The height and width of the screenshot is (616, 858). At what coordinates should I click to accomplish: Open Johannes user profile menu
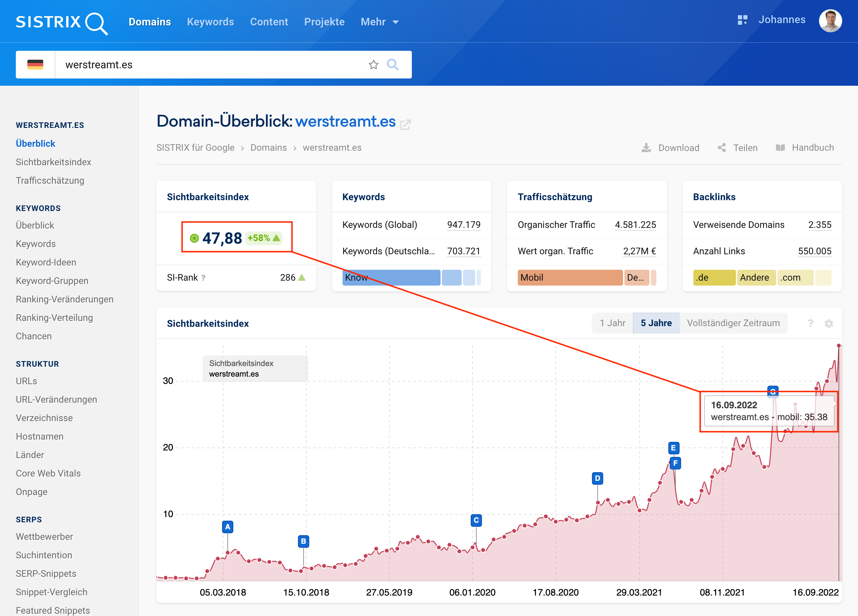830,21
